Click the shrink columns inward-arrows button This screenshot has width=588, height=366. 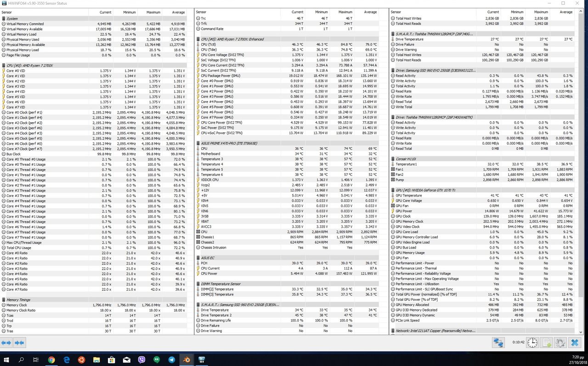coord(19,343)
